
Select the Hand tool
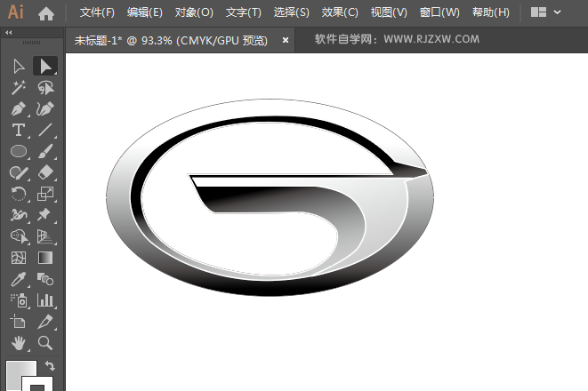[19, 343]
